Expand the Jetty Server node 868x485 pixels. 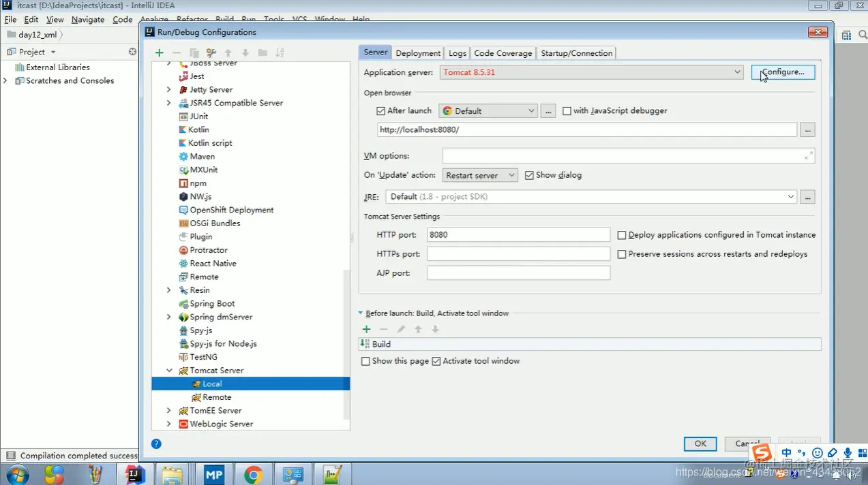coord(168,90)
